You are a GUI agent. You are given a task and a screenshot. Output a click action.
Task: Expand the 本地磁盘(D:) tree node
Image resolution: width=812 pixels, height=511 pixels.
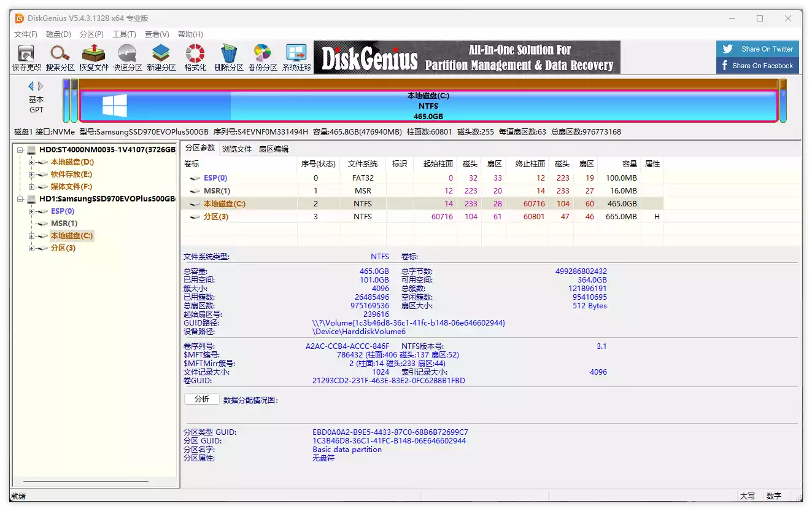tap(31, 162)
